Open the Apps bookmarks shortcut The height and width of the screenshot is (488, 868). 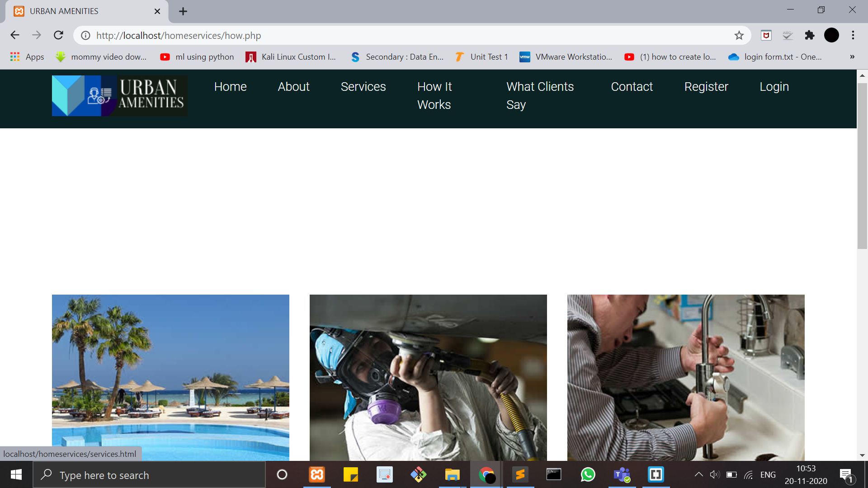(27, 57)
